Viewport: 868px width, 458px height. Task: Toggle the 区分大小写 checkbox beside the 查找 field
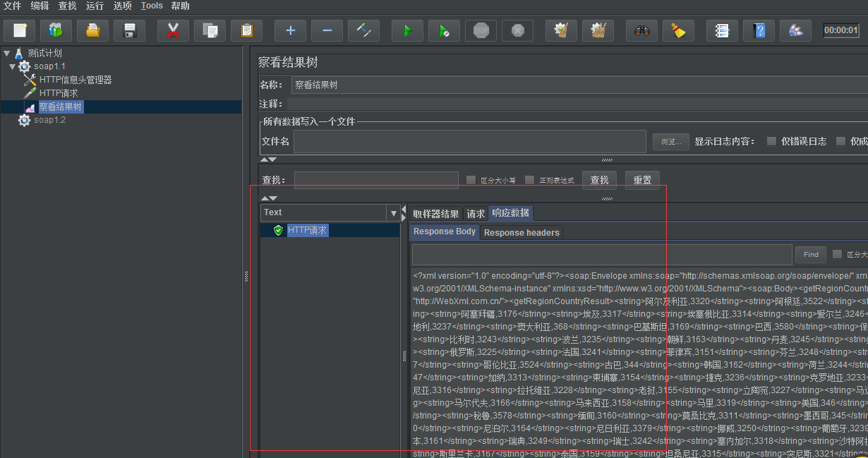(471, 180)
